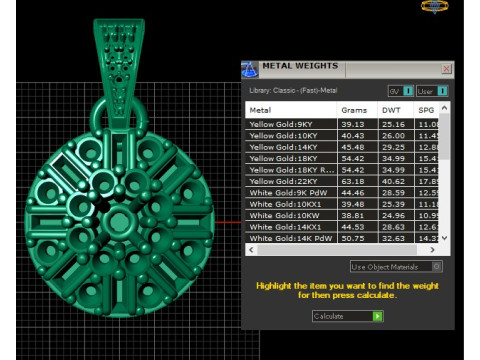Toggle Use Object Materials option
The height and width of the screenshot is (360, 480).
tap(396, 267)
